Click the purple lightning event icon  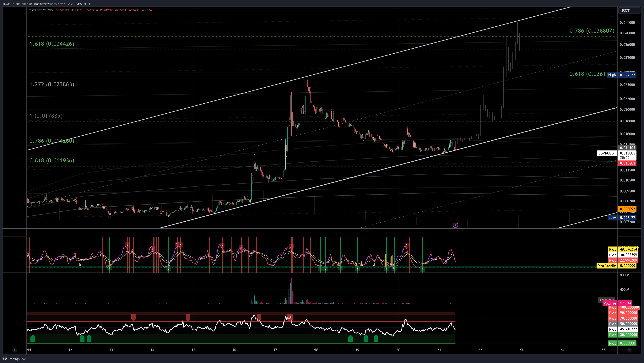click(456, 225)
